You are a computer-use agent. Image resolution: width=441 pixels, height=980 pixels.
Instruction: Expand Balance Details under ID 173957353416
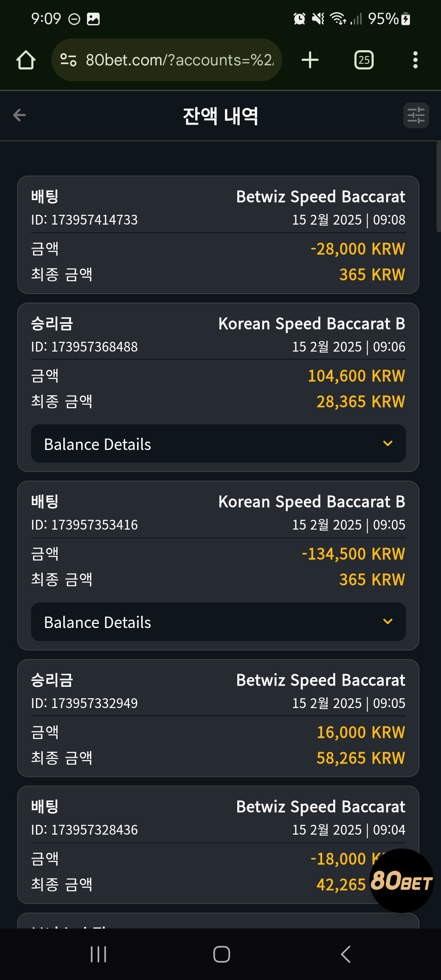pos(218,621)
